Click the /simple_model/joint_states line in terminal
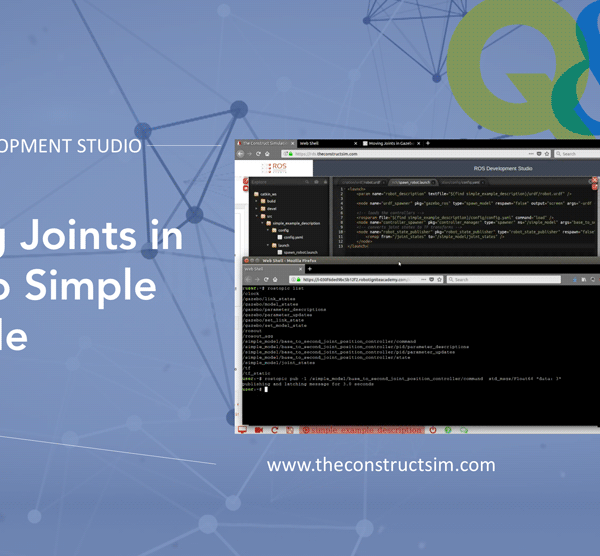Image resolution: width=600 pixels, height=556 pixels. pos(279,363)
